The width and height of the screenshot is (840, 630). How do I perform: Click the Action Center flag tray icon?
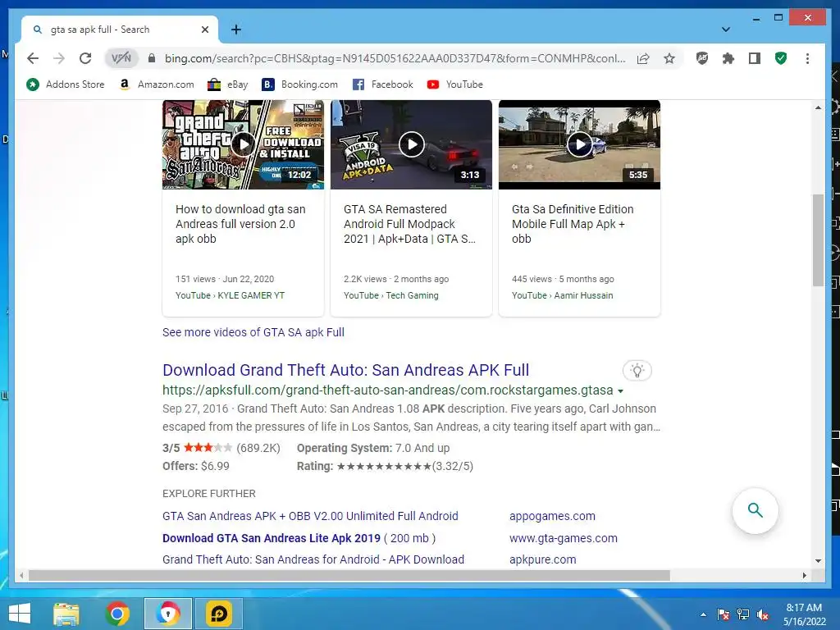coord(724,614)
